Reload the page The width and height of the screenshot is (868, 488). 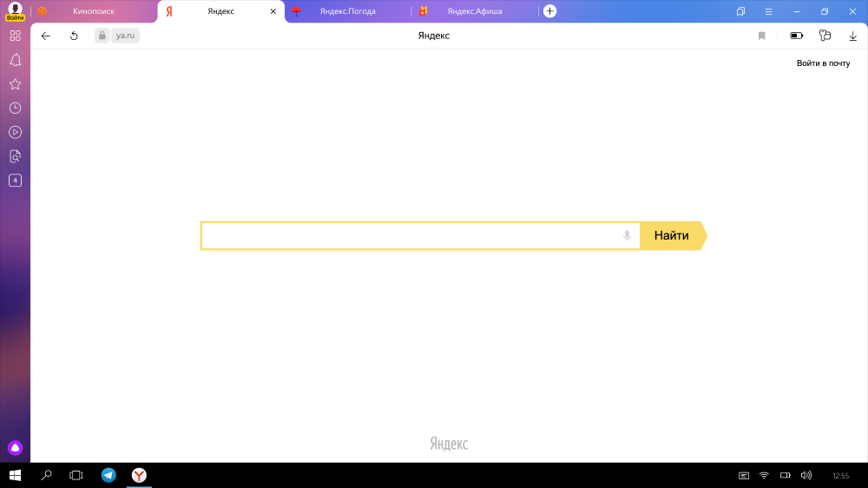[x=74, y=36]
